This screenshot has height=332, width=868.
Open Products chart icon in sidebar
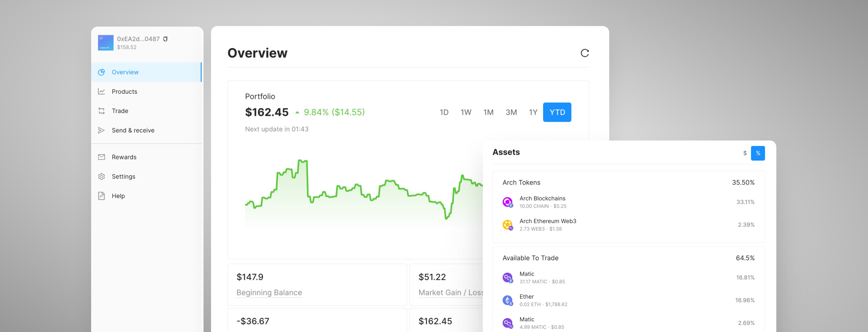point(101,91)
